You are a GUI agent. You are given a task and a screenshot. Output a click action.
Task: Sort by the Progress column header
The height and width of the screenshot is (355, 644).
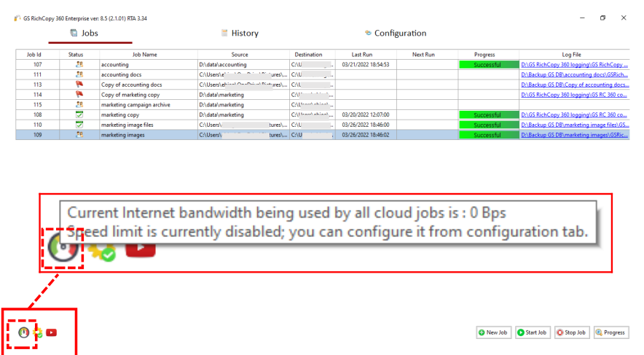tap(488, 54)
